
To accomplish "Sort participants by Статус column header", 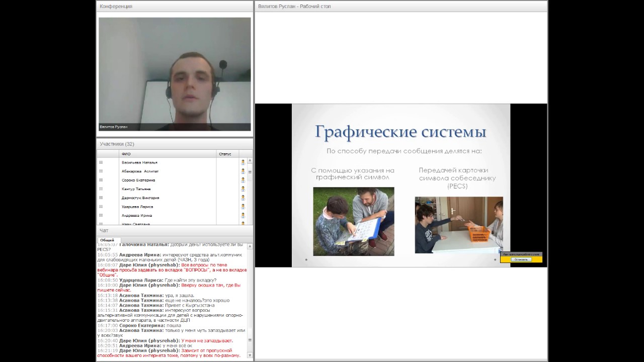I will coord(227,154).
